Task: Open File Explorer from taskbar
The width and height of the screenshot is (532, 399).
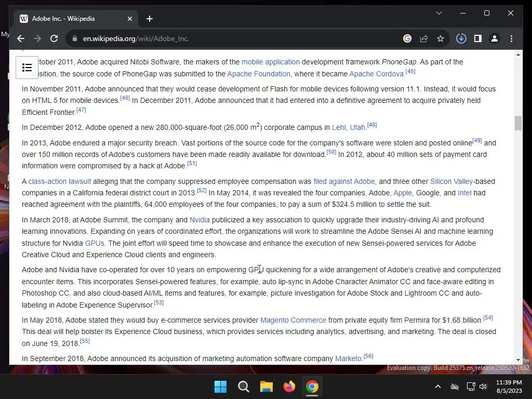Action: pos(267,387)
